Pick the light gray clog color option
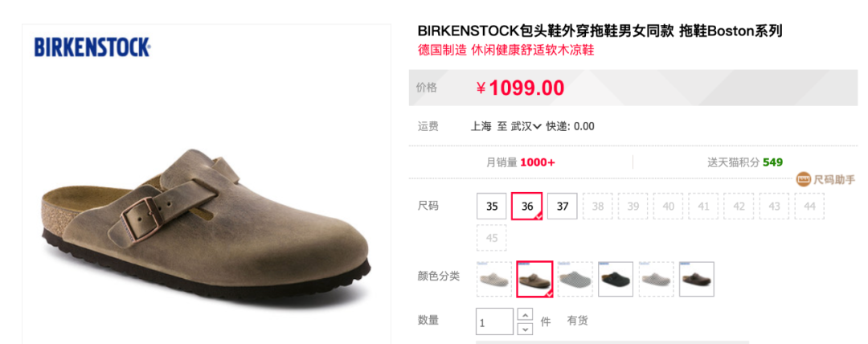 click(575, 279)
